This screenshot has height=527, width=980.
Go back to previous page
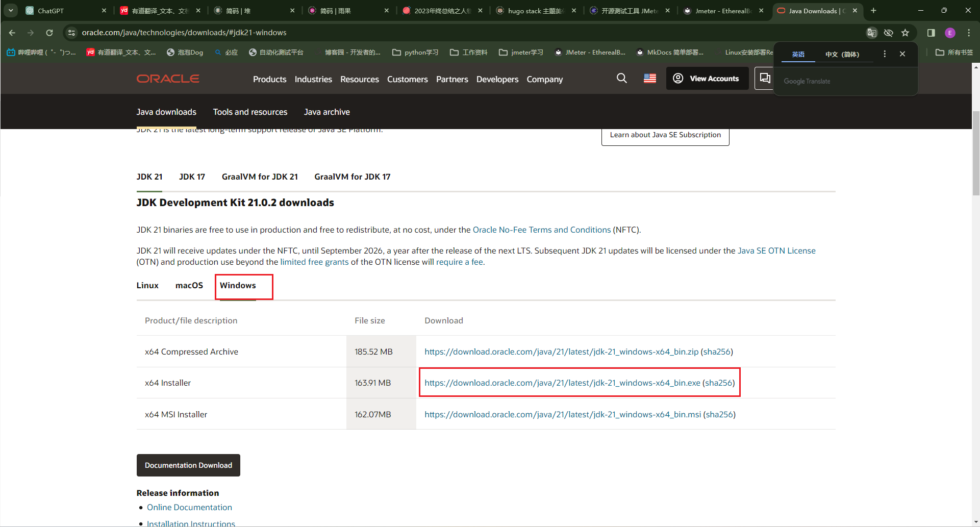[12, 33]
